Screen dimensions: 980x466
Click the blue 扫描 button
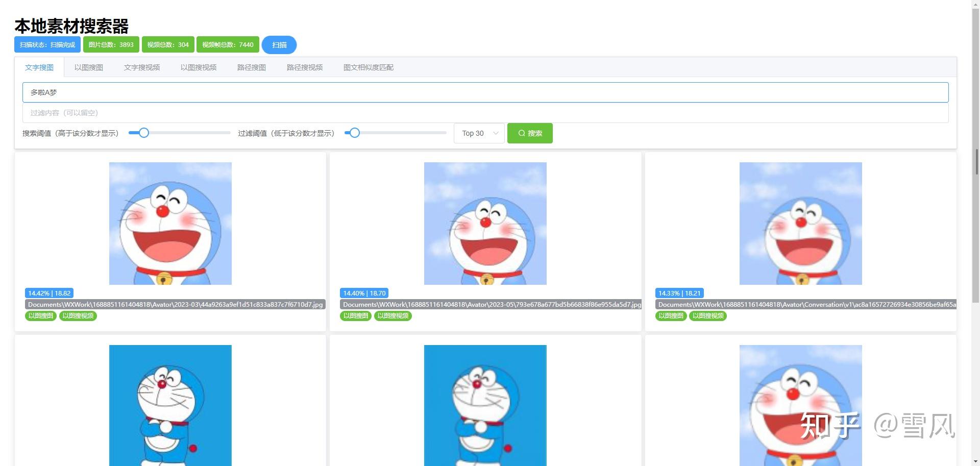(279, 45)
